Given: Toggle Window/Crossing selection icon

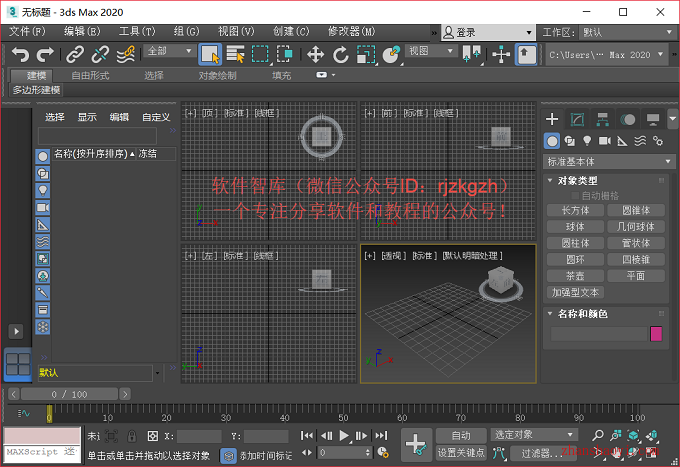Looking at the screenshot, I should (x=284, y=55).
